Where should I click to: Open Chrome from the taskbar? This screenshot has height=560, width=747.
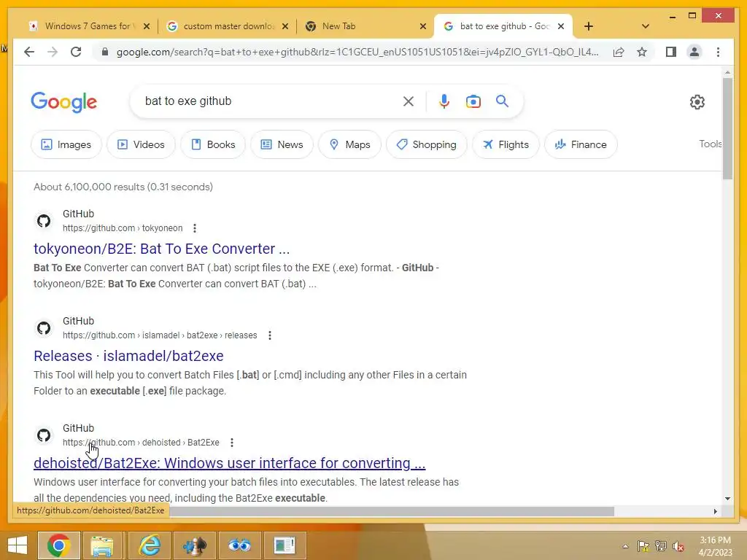pyautogui.click(x=58, y=545)
